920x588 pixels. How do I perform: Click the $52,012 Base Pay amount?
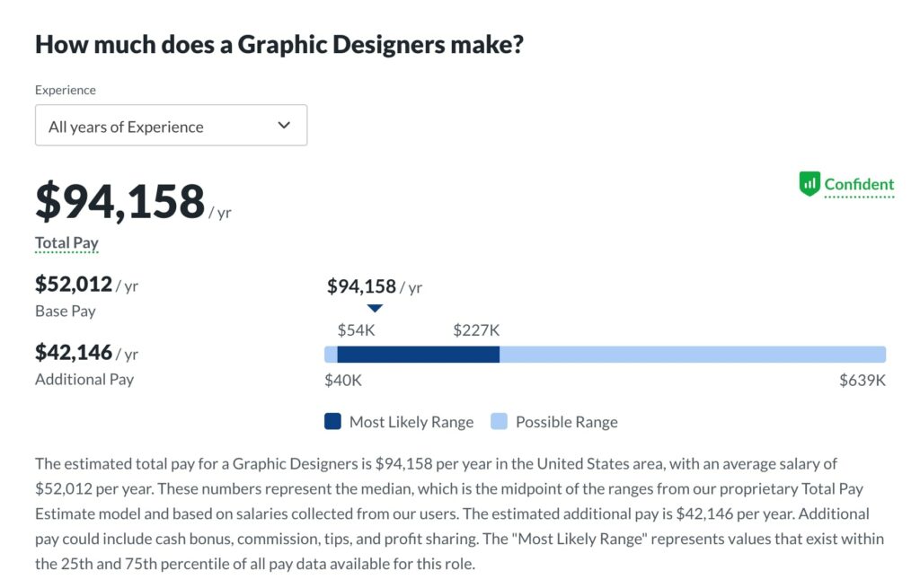coord(74,285)
